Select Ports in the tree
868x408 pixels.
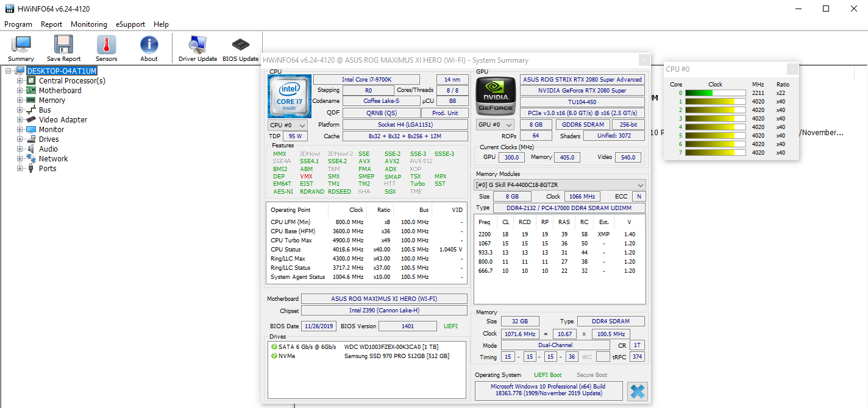pos(48,168)
